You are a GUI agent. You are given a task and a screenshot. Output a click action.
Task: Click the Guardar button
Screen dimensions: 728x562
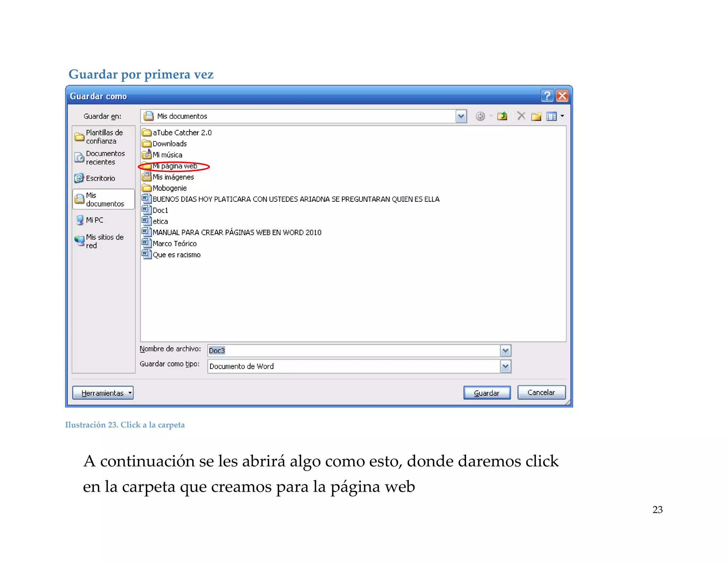[x=487, y=393]
